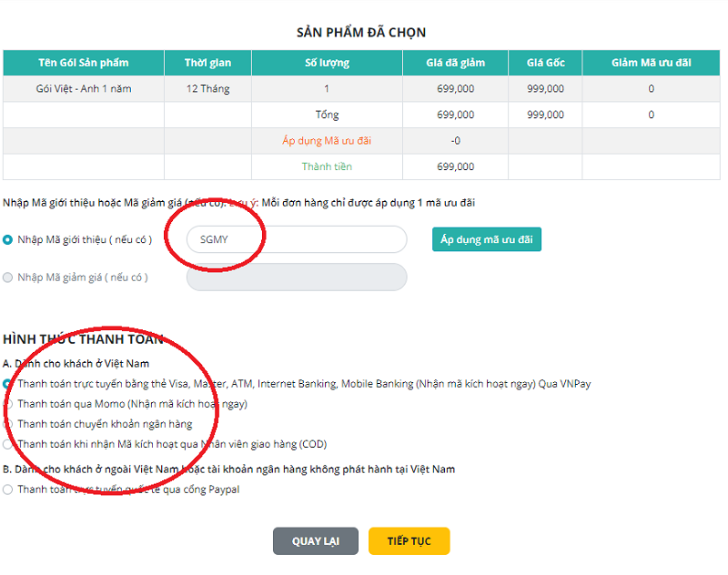Select the 'Nhập Mã giảm giá' radio option
This screenshot has height=575, width=728.
8,277
